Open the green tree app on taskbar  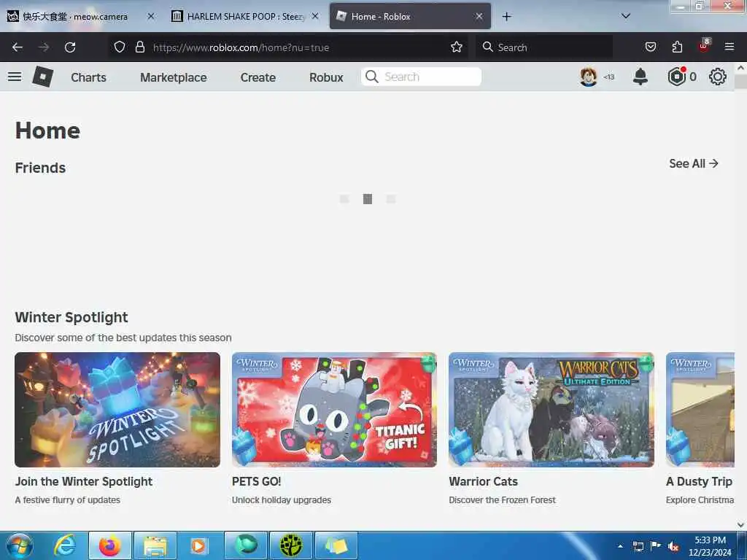click(291, 545)
